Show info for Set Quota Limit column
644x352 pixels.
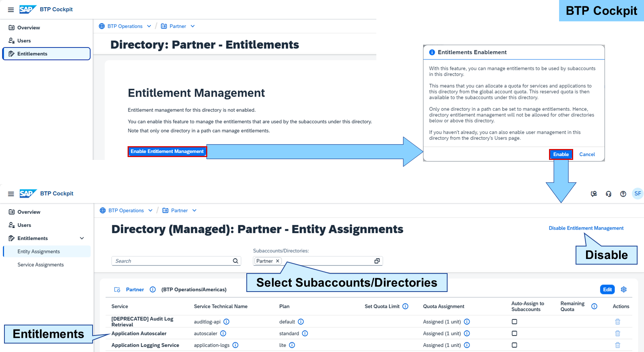(405, 306)
